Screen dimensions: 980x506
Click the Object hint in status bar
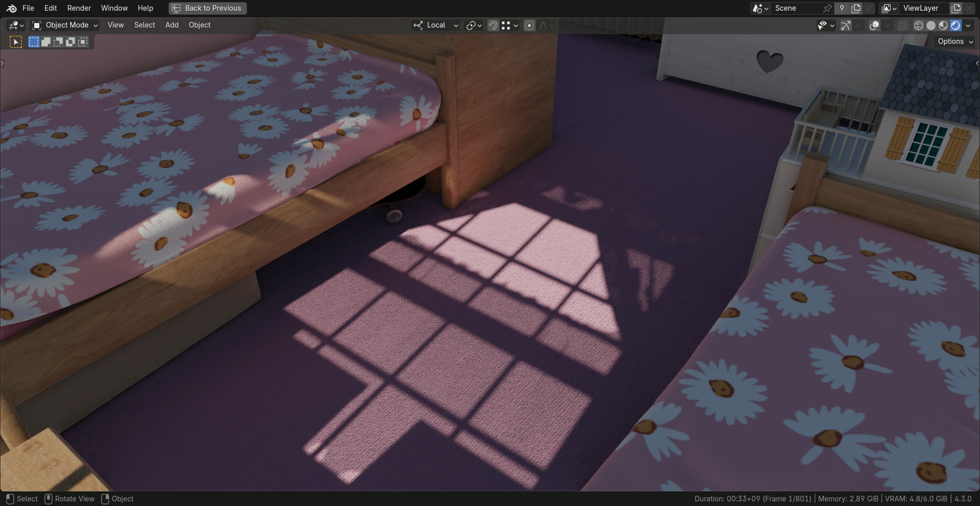point(117,499)
